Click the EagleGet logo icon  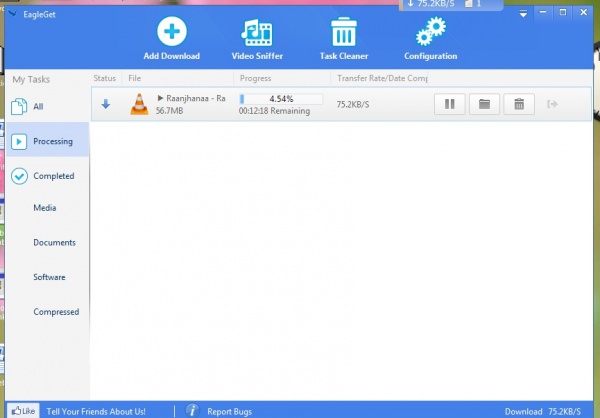pyautogui.click(x=13, y=14)
